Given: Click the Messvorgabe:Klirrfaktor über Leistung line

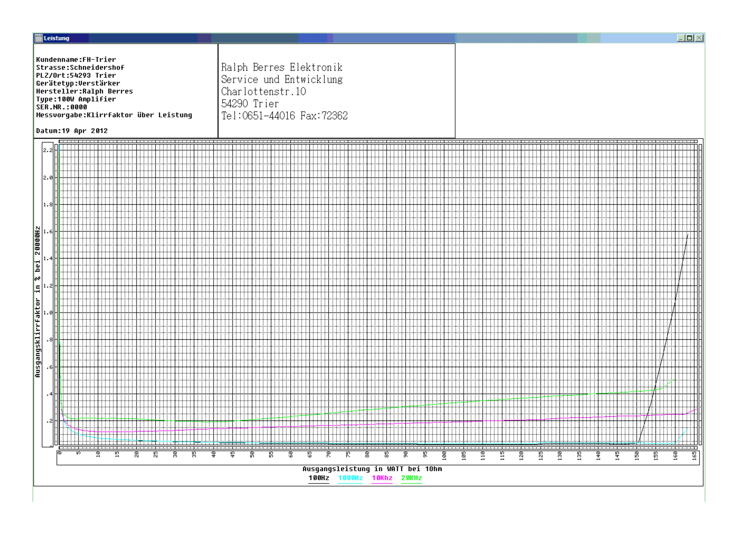Looking at the screenshot, I should (x=114, y=115).
